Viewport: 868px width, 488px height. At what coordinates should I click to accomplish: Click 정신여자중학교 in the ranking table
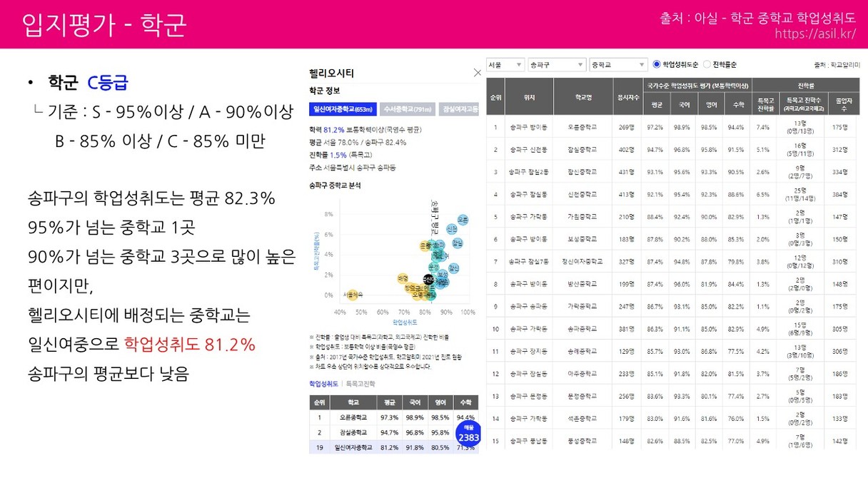(583, 262)
